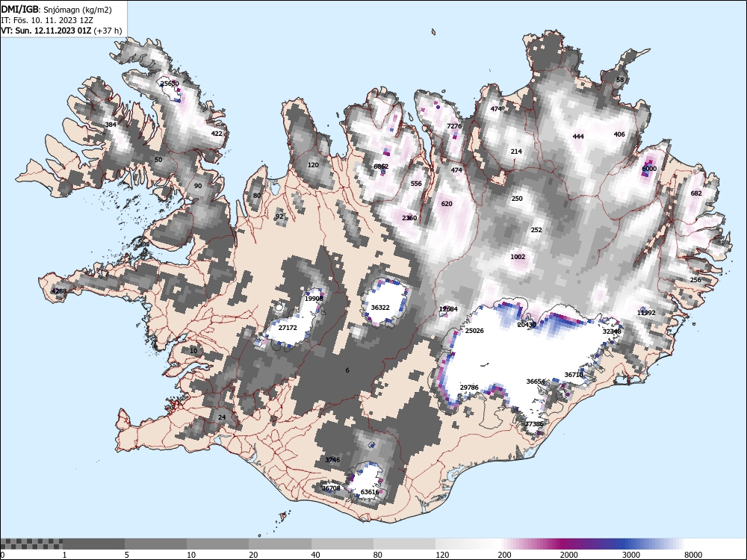
Task: Click the map value 256 on the east coast
Action: coord(695,279)
